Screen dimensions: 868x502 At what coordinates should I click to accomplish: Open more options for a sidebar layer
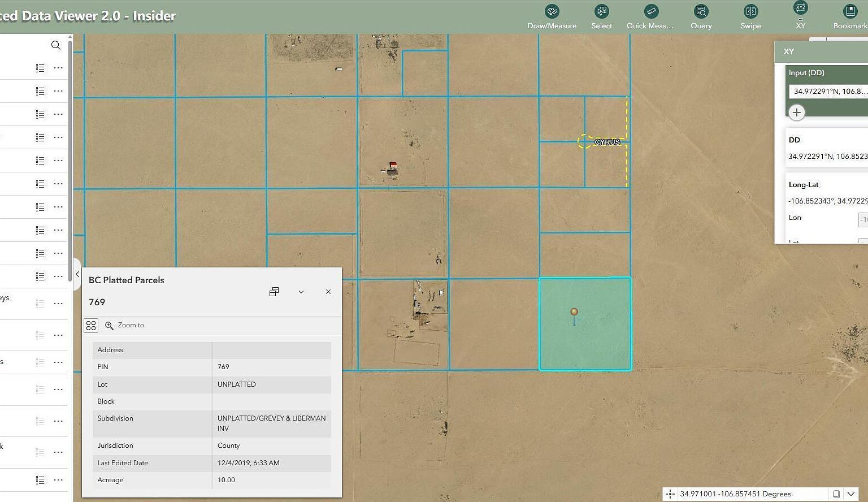(58, 67)
